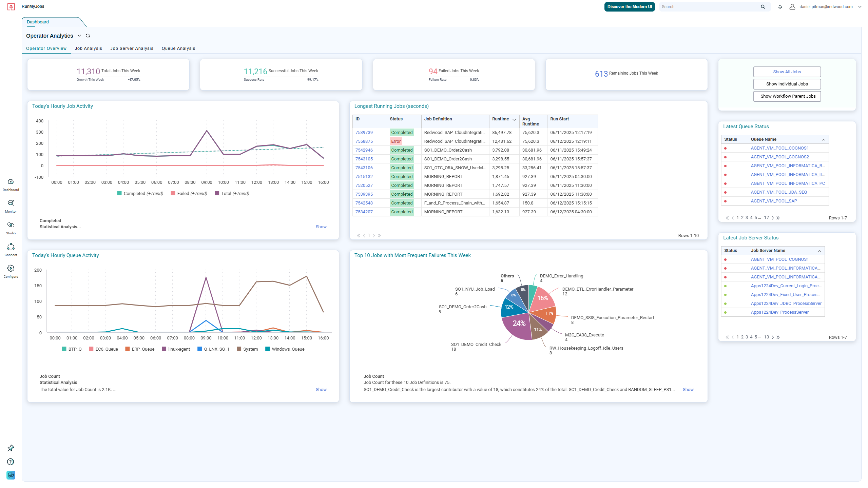Open the Configure gear icon
Image resolution: width=868 pixels, height=488 pixels.
[x=11, y=268]
